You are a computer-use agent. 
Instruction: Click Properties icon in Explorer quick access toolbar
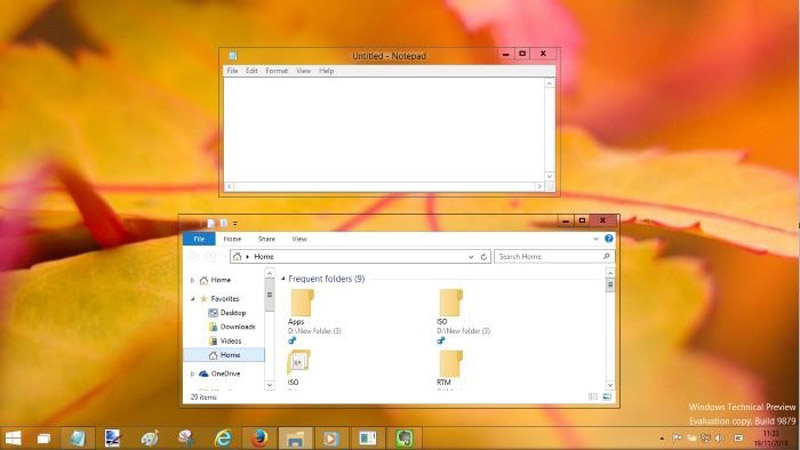(x=211, y=223)
